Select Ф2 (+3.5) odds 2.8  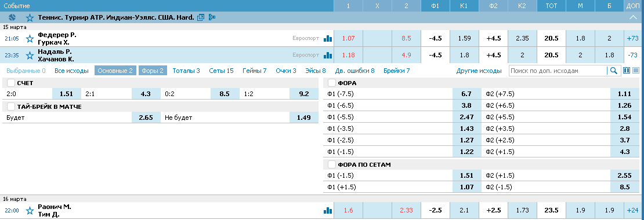pos(624,129)
